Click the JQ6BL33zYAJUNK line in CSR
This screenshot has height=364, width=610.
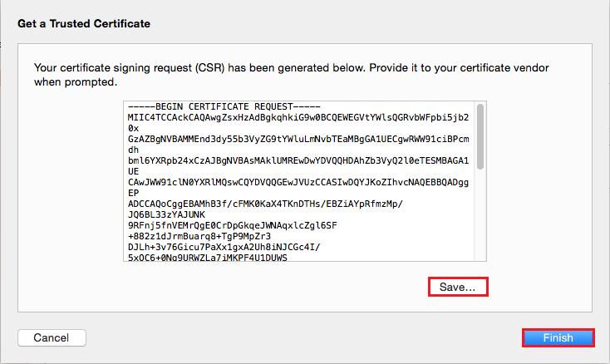coord(172,214)
